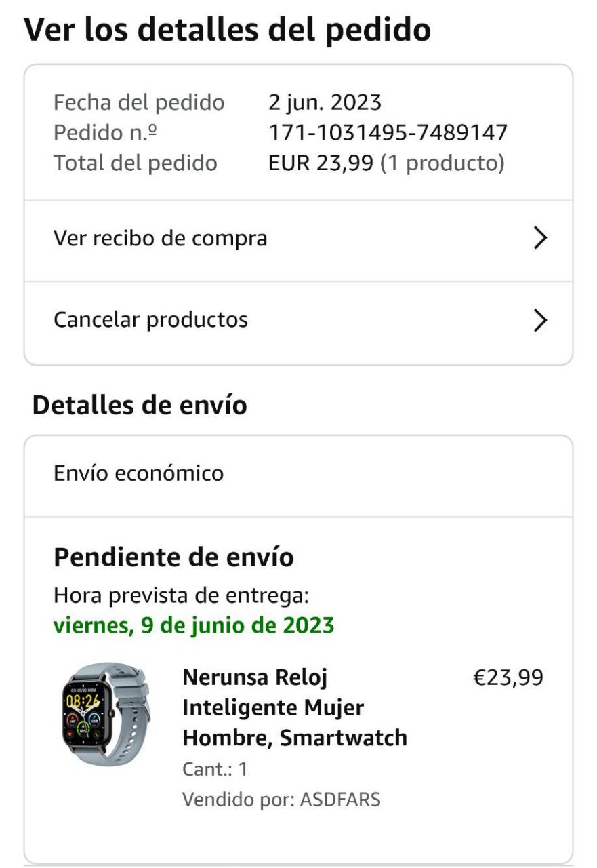Click the order total EUR 23,99
Image resolution: width=597 pixels, height=868 pixels.
(x=321, y=163)
